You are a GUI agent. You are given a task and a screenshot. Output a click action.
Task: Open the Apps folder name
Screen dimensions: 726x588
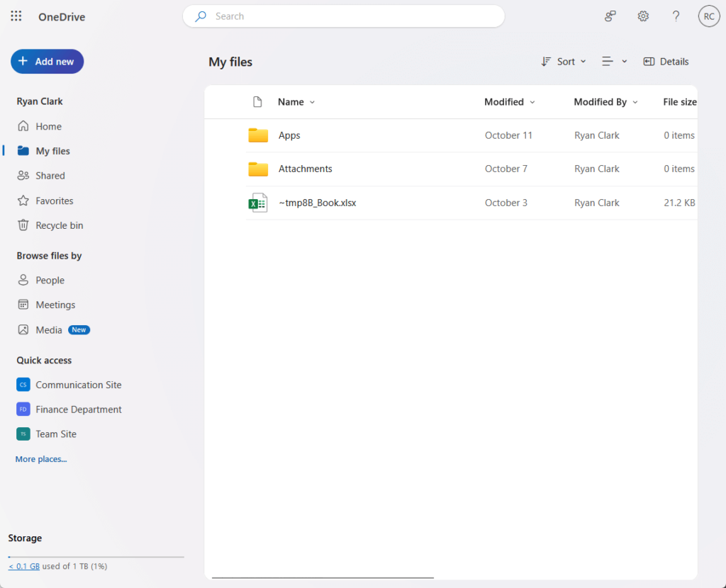tap(289, 135)
